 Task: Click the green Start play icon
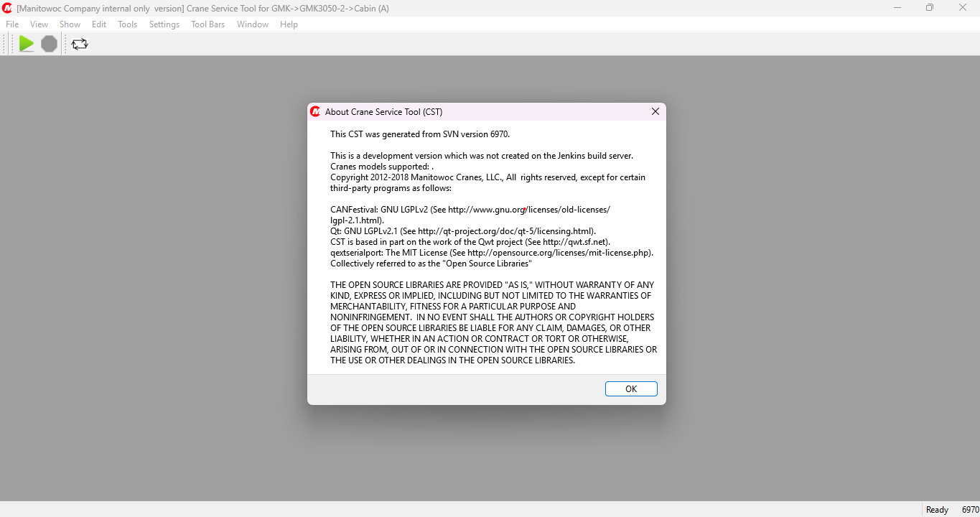(x=27, y=44)
